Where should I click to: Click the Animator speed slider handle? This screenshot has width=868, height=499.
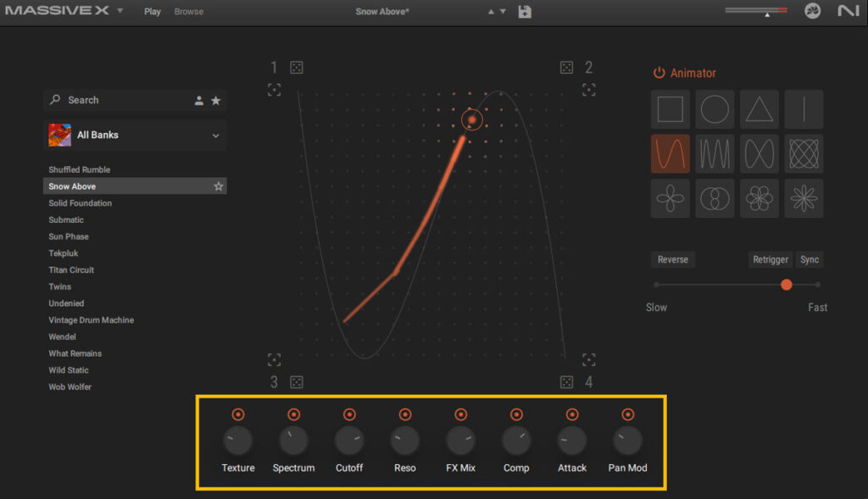[786, 285]
